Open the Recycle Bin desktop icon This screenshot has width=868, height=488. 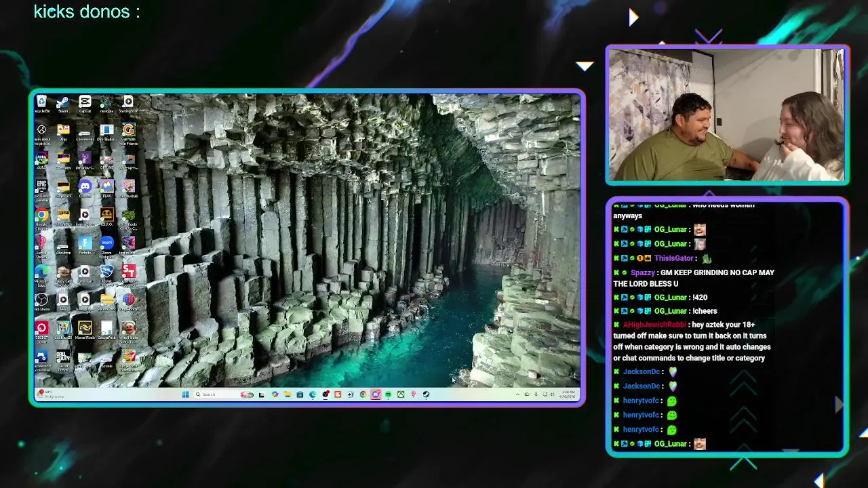pos(42,102)
